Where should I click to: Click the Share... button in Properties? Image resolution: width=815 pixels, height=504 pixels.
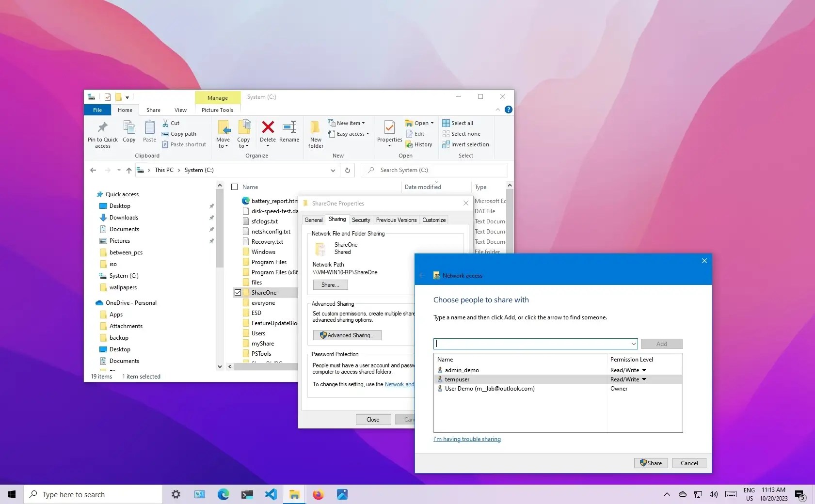coord(330,285)
